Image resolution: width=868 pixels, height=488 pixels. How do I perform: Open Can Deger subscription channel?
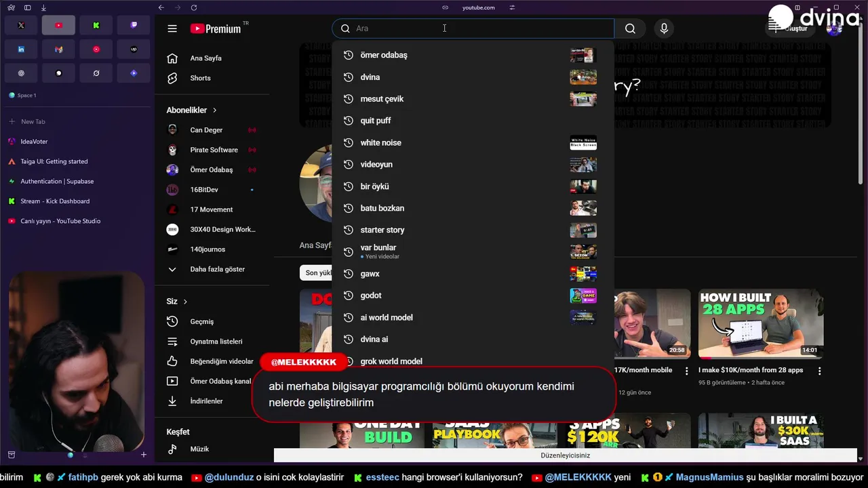point(212,130)
